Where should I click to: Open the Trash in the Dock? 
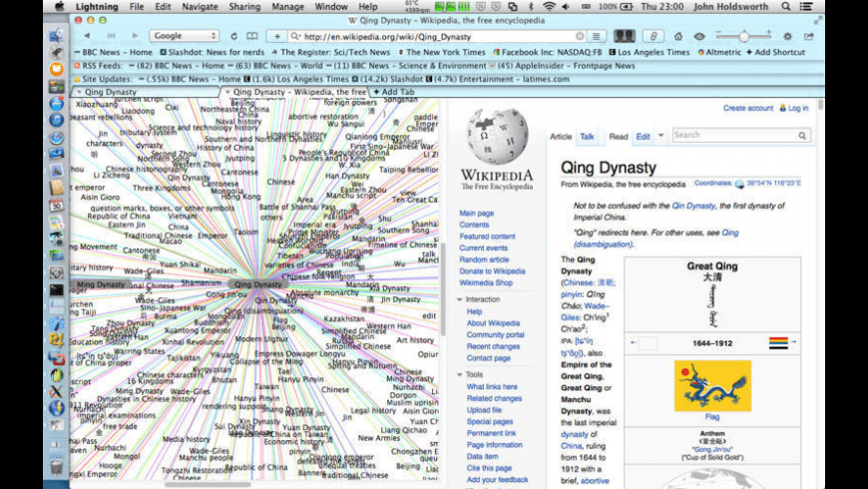(x=56, y=467)
